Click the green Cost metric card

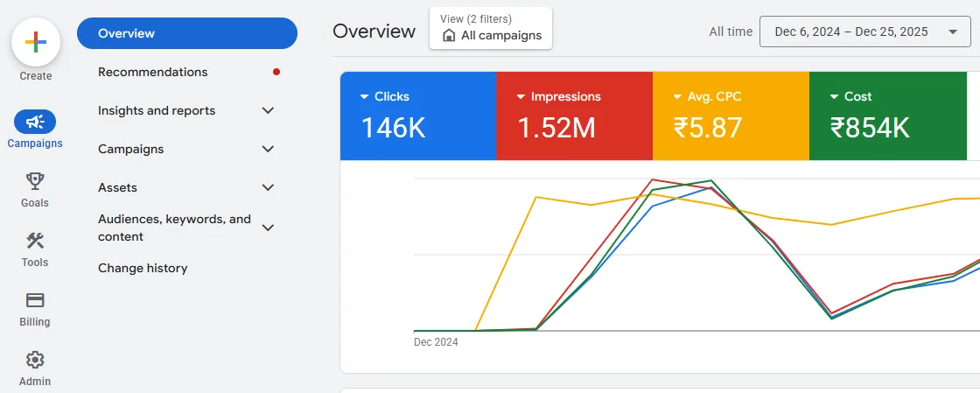point(887,117)
